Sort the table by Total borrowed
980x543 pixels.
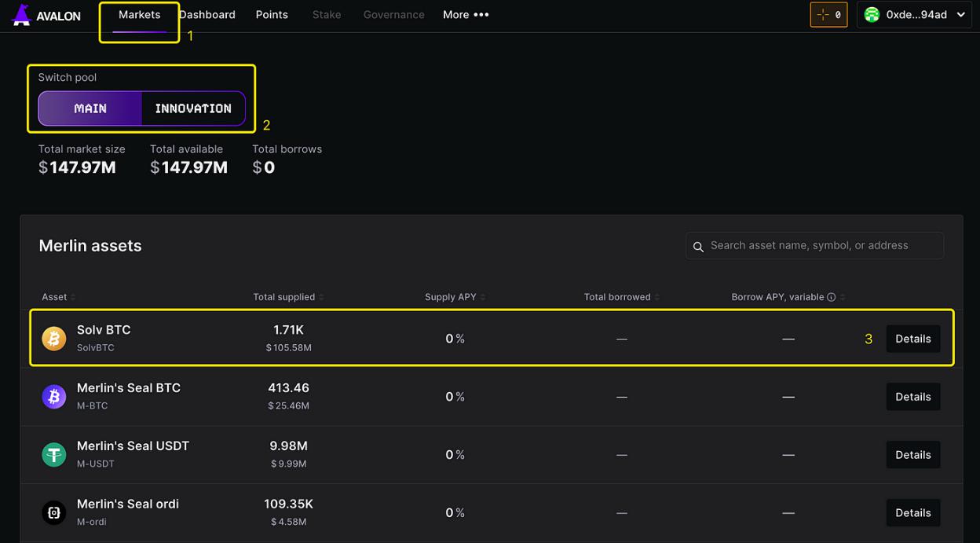tap(621, 297)
